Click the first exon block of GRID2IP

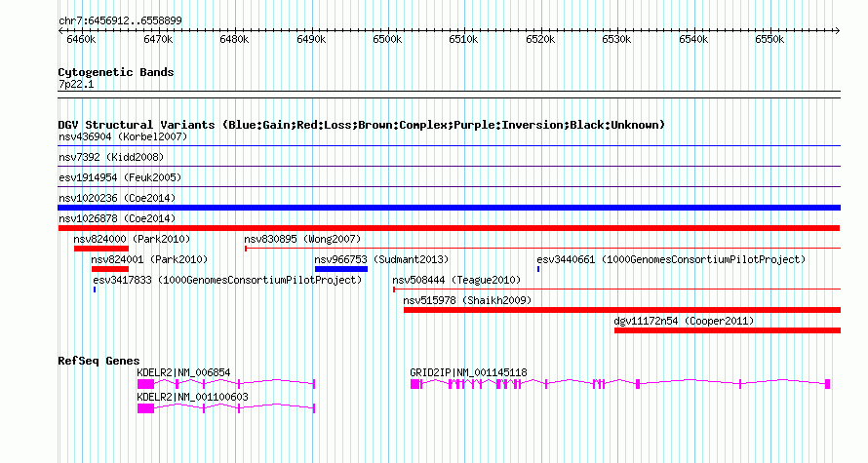414,384
